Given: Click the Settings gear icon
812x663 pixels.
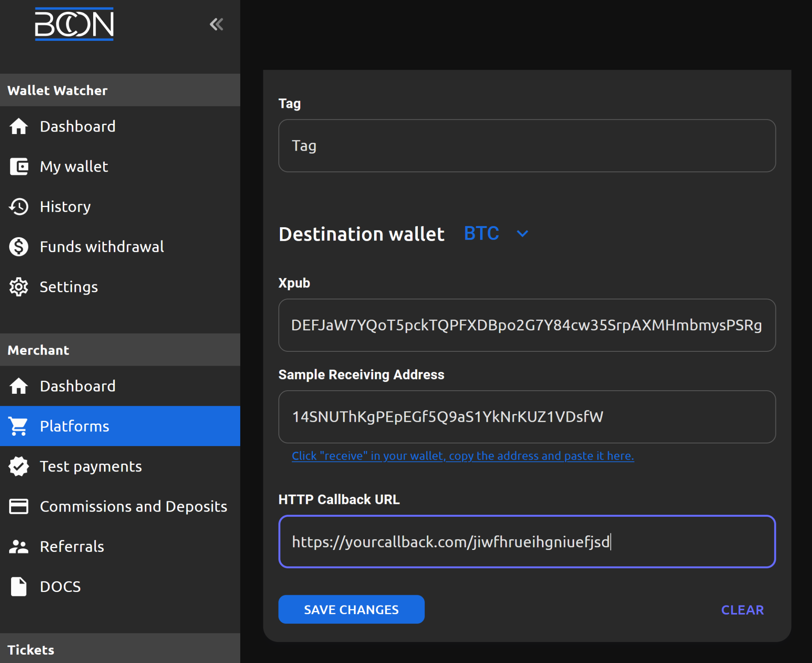Looking at the screenshot, I should [19, 287].
